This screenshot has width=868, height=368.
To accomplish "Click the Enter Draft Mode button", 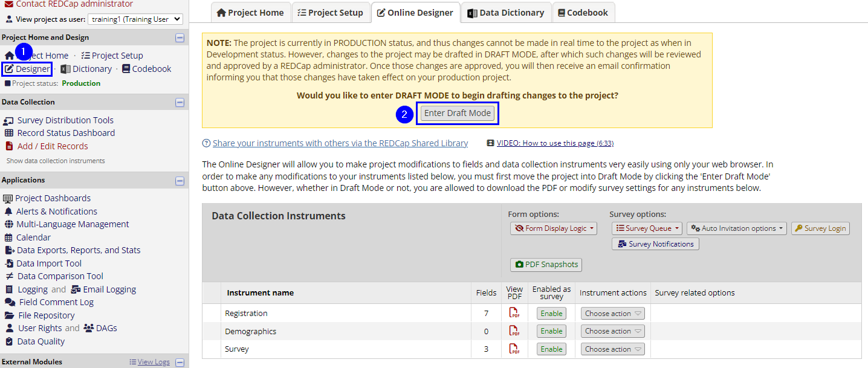I will tap(458, 113).
